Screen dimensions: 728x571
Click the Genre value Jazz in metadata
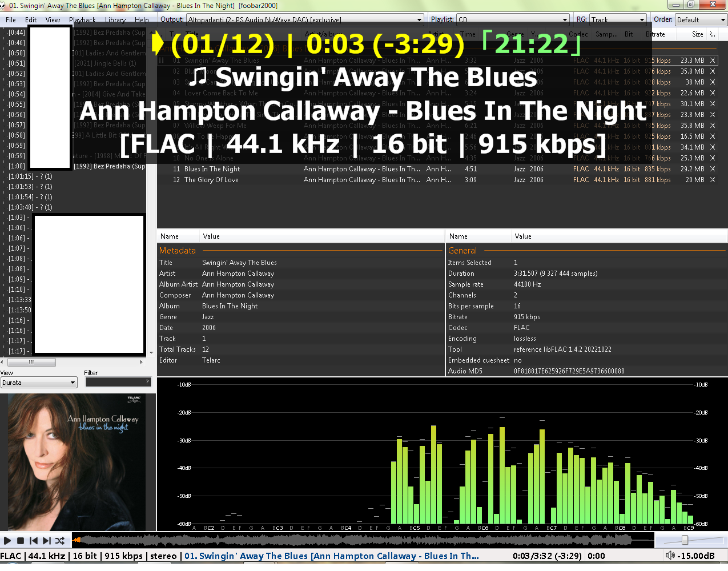(208, 317)
